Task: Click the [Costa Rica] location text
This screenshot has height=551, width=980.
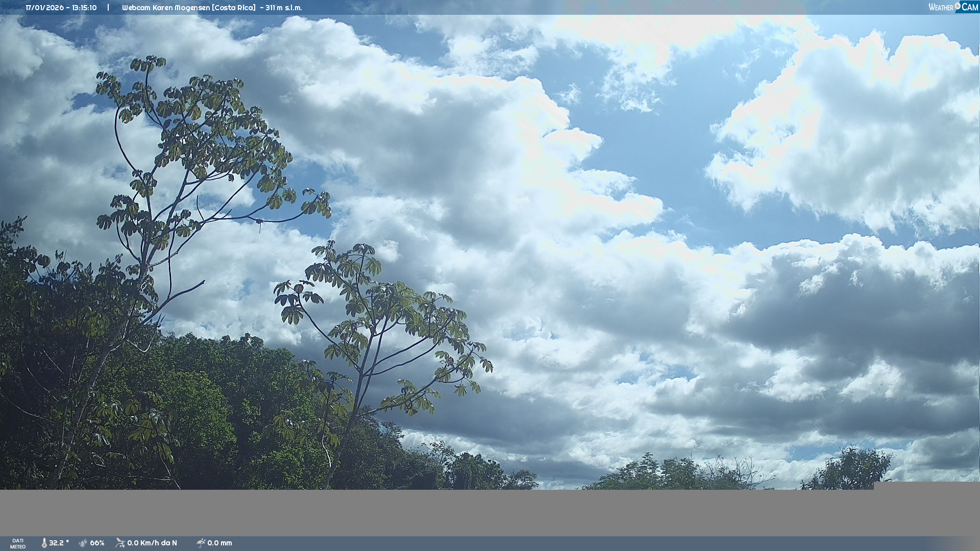Action: click(x=233, y=8)
